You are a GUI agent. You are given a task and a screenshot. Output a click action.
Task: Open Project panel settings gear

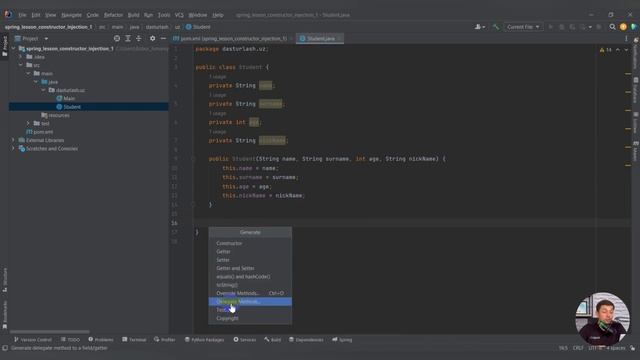(152, 38)
